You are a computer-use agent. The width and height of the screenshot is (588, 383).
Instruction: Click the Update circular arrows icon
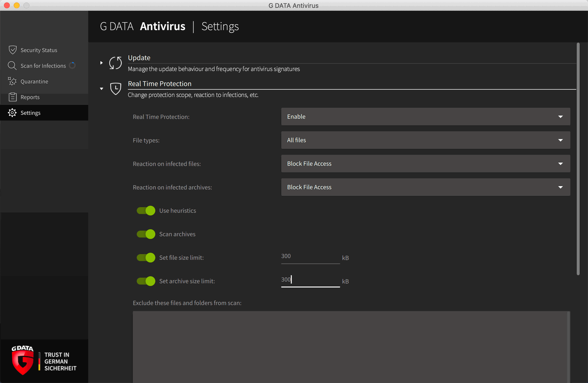point(115,63)
